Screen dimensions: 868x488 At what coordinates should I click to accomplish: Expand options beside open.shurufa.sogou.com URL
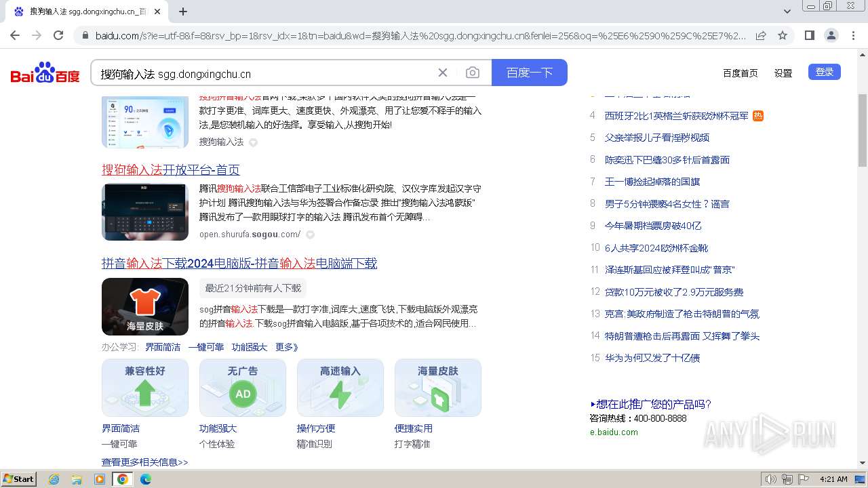pyautogui.click(x=310, y=235)
